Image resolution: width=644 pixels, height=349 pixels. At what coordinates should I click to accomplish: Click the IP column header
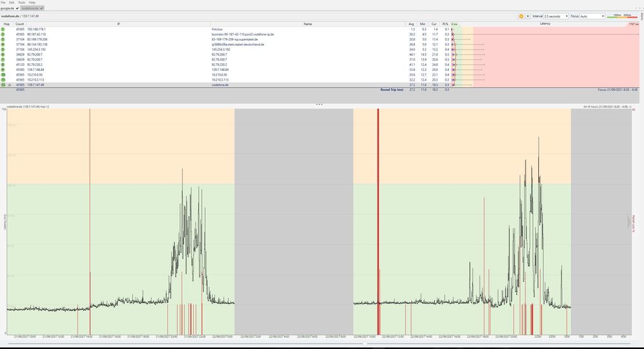pyautogui.click(x=118, y=25)
